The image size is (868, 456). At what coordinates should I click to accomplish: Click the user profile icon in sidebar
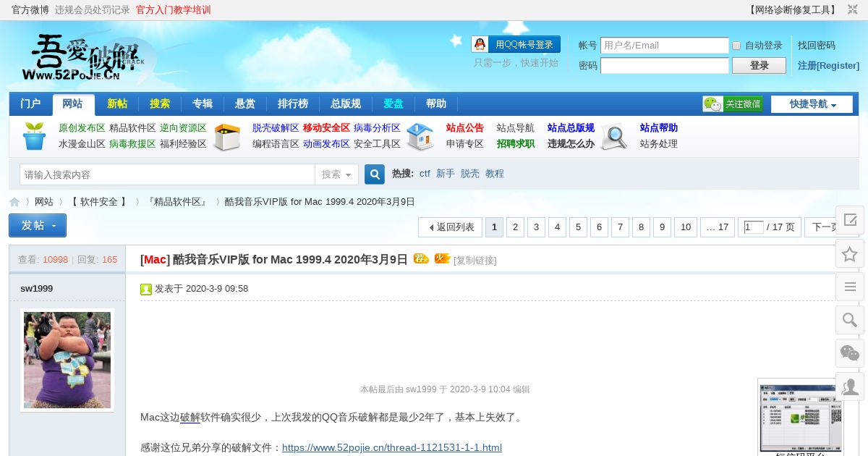(850, 387)
